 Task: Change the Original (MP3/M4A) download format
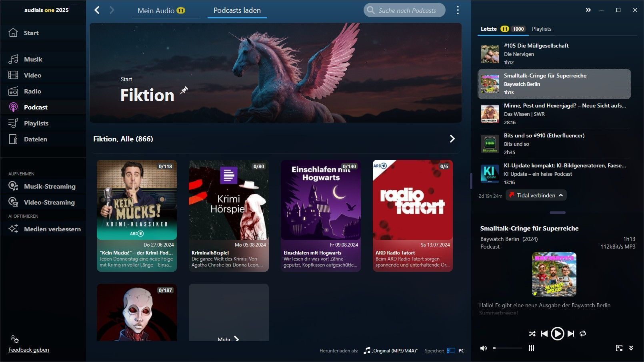pos(391,350)
